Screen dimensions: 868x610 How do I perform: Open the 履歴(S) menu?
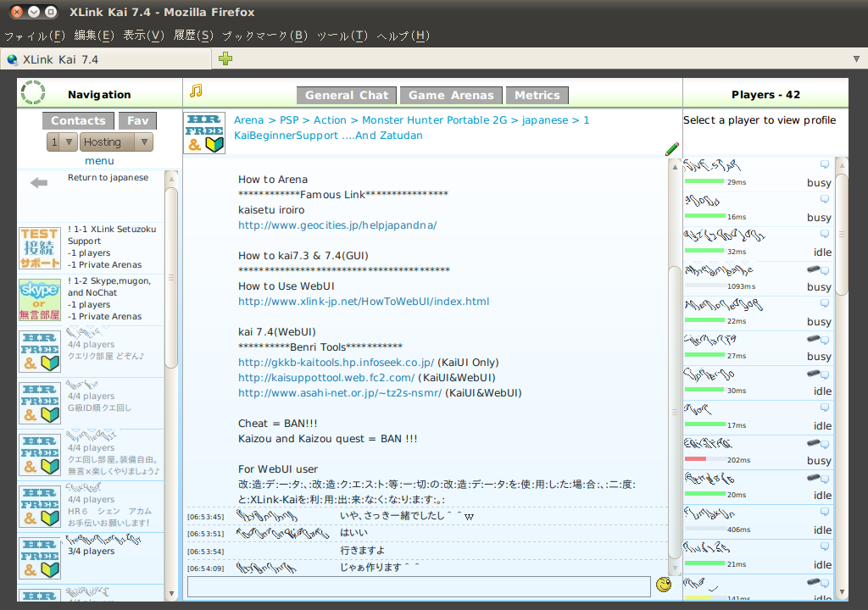(193, 36)
